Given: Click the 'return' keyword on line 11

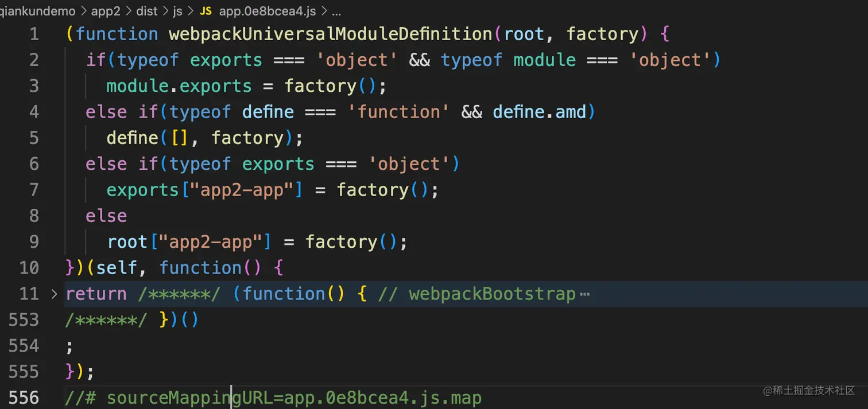Looking at the screenshot, I should click(x=96, y=294).
